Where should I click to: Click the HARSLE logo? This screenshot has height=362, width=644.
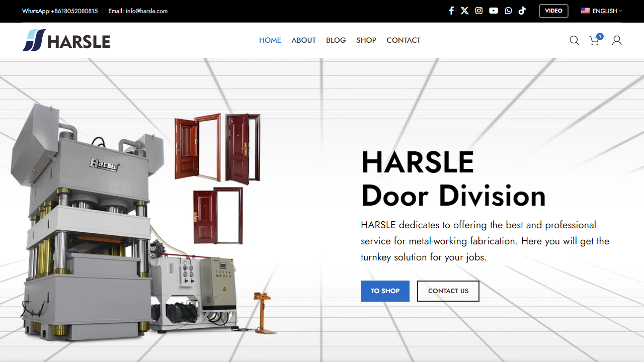pos(66,40)
